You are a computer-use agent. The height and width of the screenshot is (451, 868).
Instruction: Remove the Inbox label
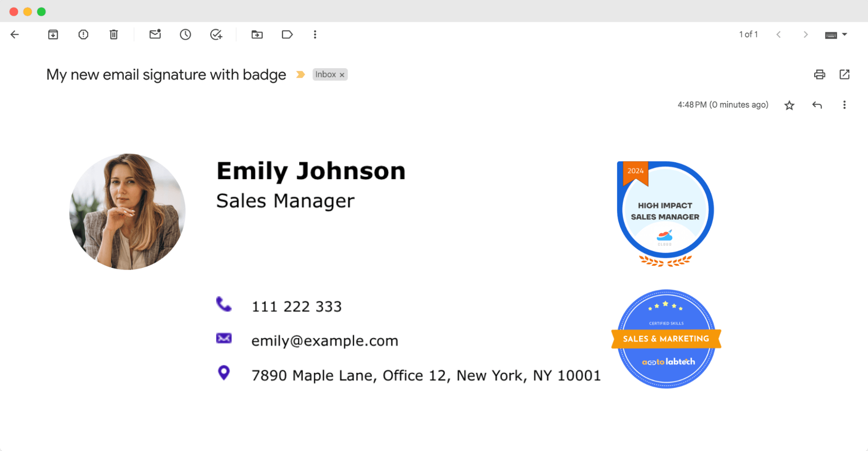342,75
